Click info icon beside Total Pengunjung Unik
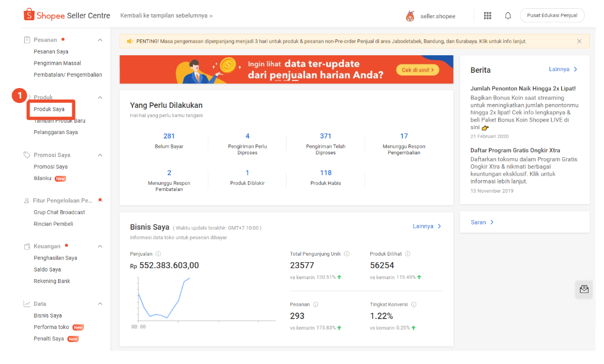This screenshot has height=364, width=604. tap(347, 254)
